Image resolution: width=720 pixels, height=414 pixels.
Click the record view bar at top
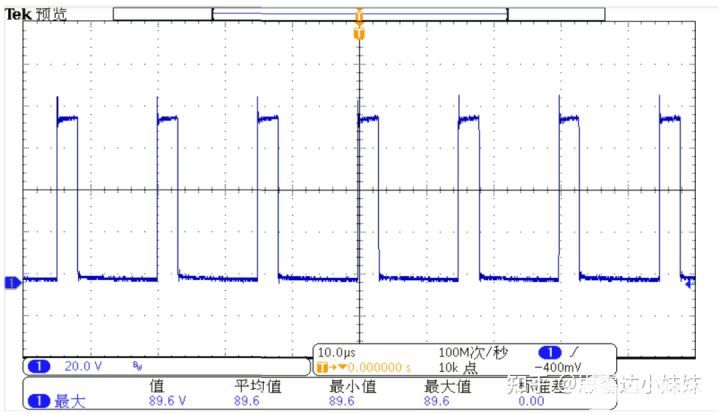(359, 14)
